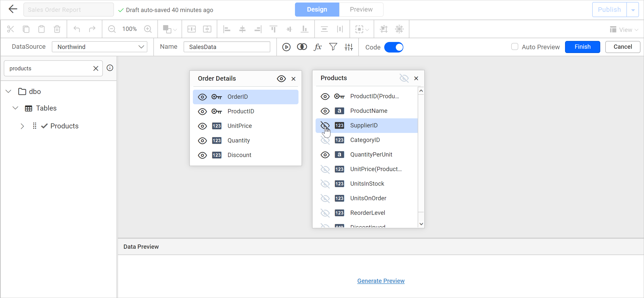Zoom in with the plus magnifier
The width and height of the screenshot is (644, 298).
(x=148, y=29)
